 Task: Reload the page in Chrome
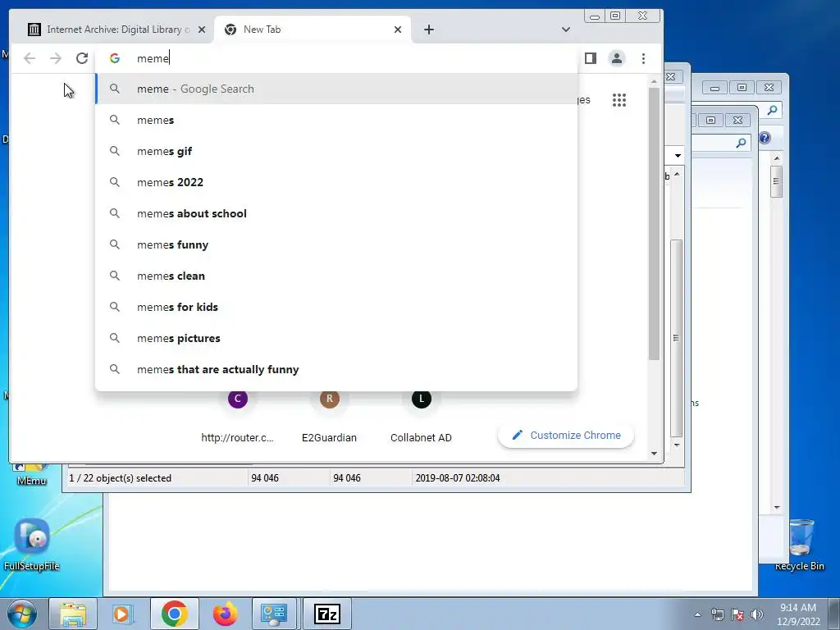pos(82,58)
